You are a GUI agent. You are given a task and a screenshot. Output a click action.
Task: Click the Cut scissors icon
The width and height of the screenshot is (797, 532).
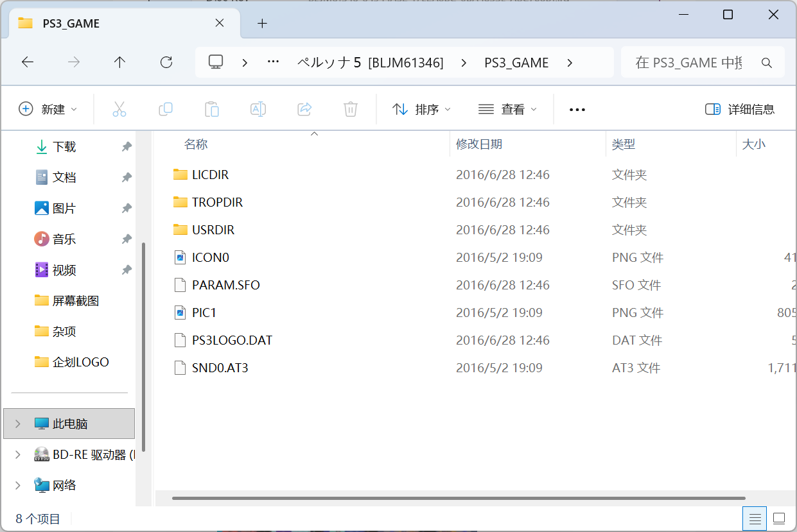click(119, 109)
